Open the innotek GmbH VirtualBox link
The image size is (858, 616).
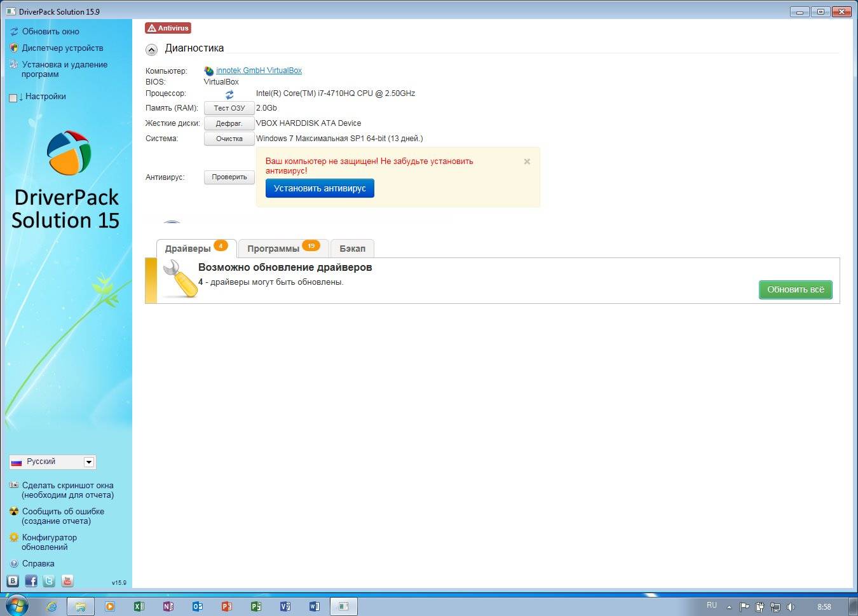pos(259,71)
